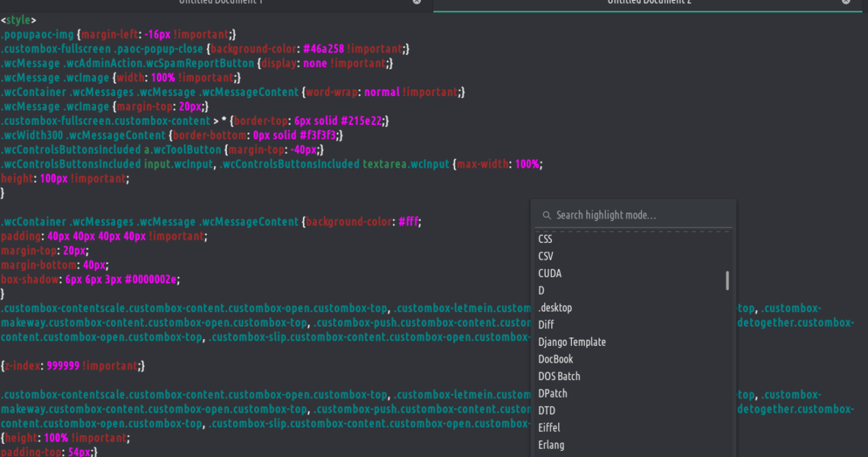Select the D language highlight mode
868x457 pixels.
[x=541, y=291]
